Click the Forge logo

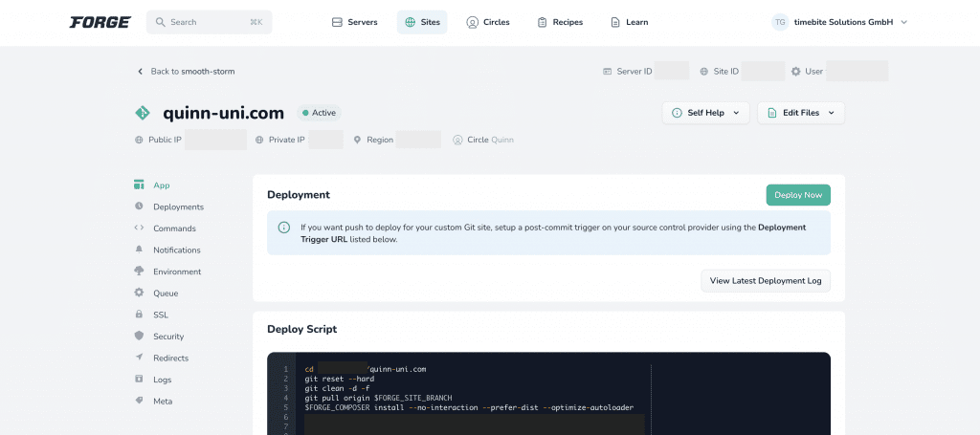pyautogui.click(x=100, y=23)
